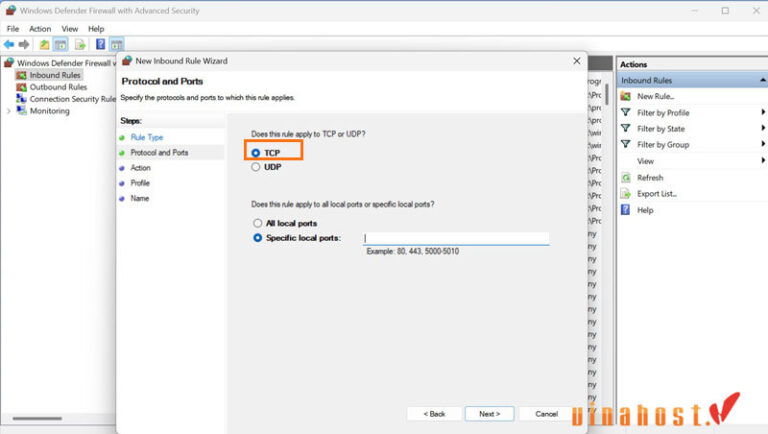Viewport: 768px width, 434px height.
Task: Click New Rule... in Actions pane
Action: click(655, 96)
